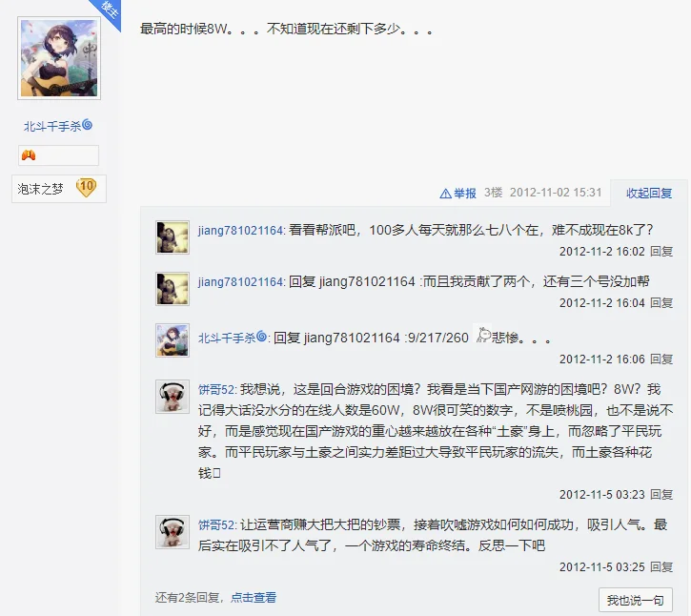Image resolution: width=691 pixels, height=616 pixels.
Task: Collapse replies with 收起回复
Action: [x=649, y=194]
